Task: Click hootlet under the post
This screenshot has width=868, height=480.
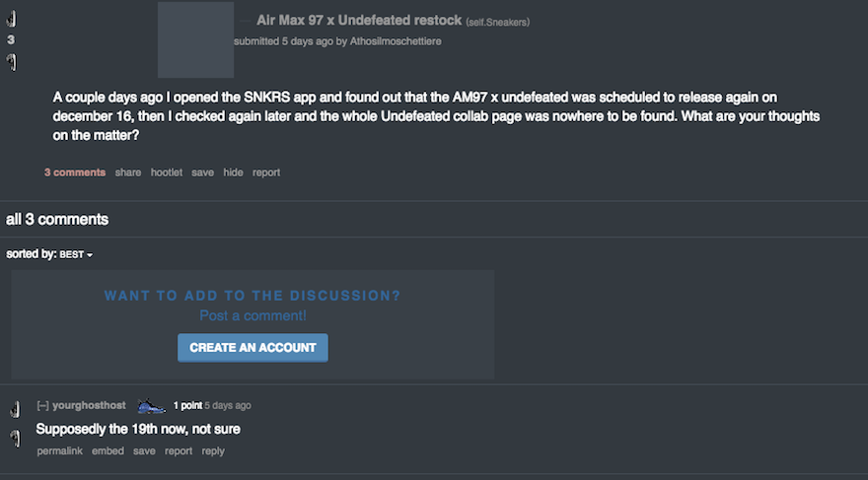Action: coord(167,172)
